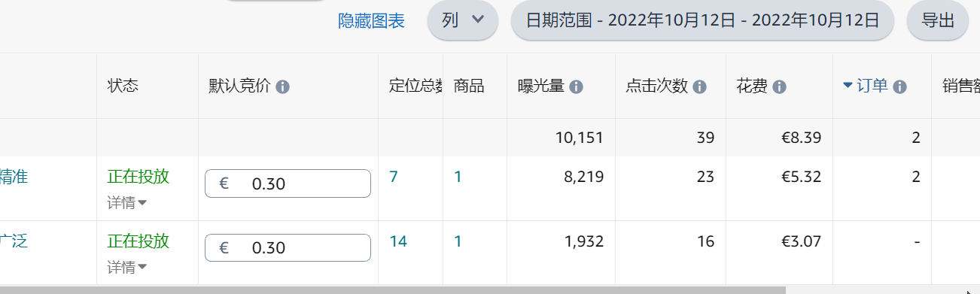Click the info icon next to 点击次数

coord(699,87)
